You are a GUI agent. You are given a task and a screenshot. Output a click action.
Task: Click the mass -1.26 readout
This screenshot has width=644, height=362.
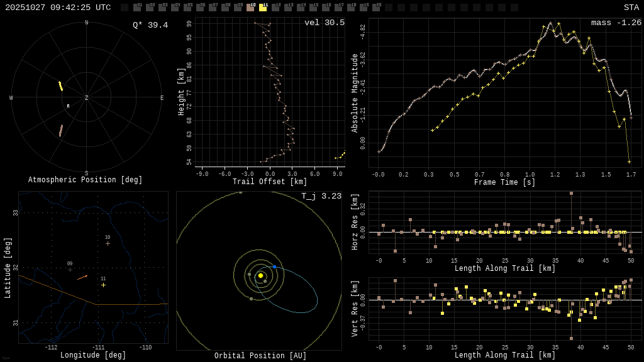tap(616, 23)
